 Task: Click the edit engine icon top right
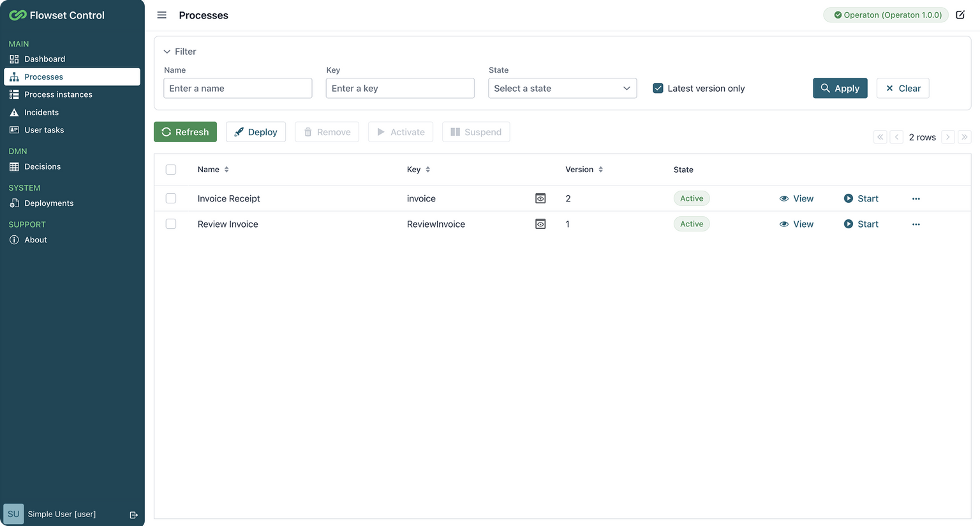(x=960, y=15)
